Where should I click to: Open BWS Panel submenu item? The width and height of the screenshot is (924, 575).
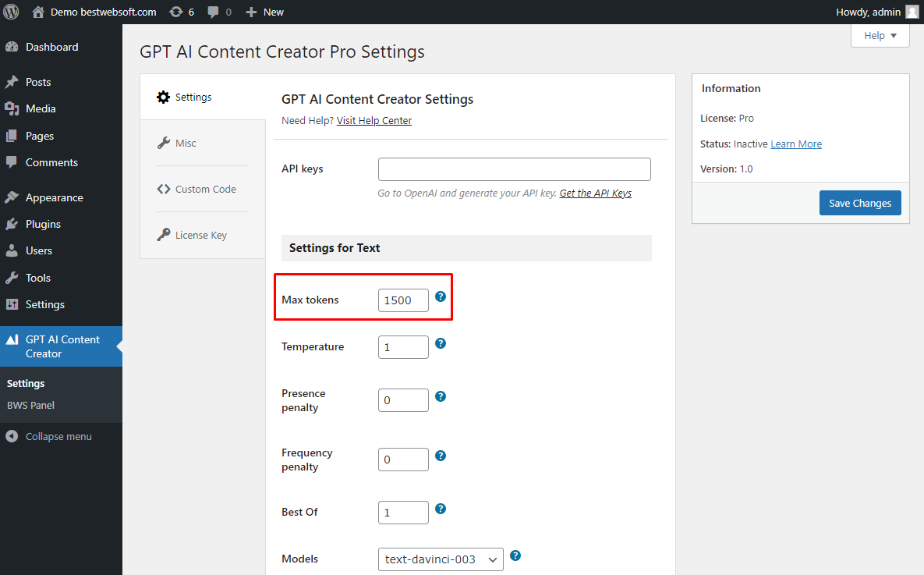(x=30, y=405)
